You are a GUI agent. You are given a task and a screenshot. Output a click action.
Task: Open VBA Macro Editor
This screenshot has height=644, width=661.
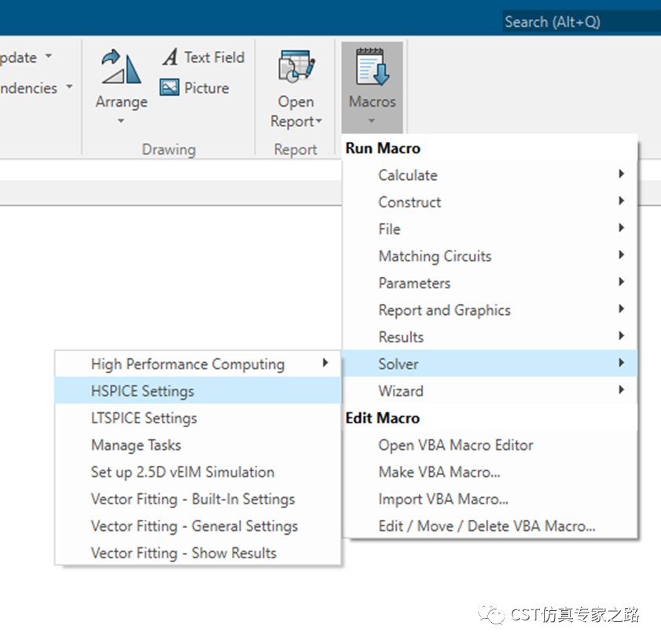tap(490, 445)
